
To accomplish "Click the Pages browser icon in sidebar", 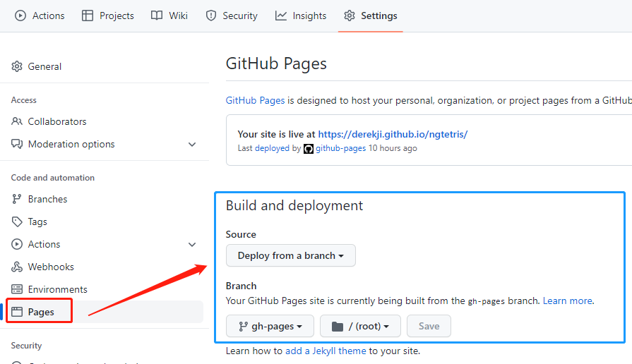I will 16,312.
